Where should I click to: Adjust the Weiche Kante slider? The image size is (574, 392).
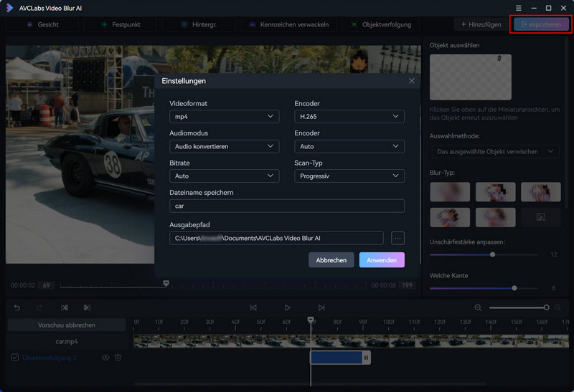[x=514, y=288]
